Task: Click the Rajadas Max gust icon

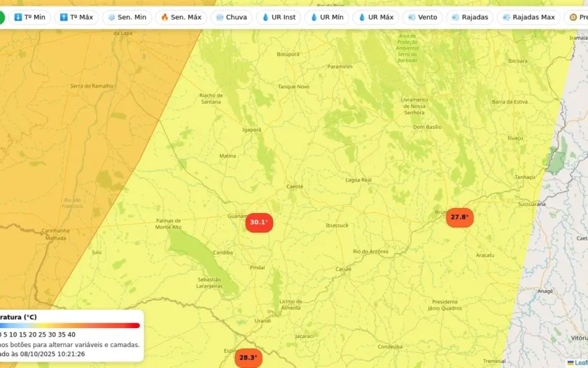Action: (x=506, y=18)
